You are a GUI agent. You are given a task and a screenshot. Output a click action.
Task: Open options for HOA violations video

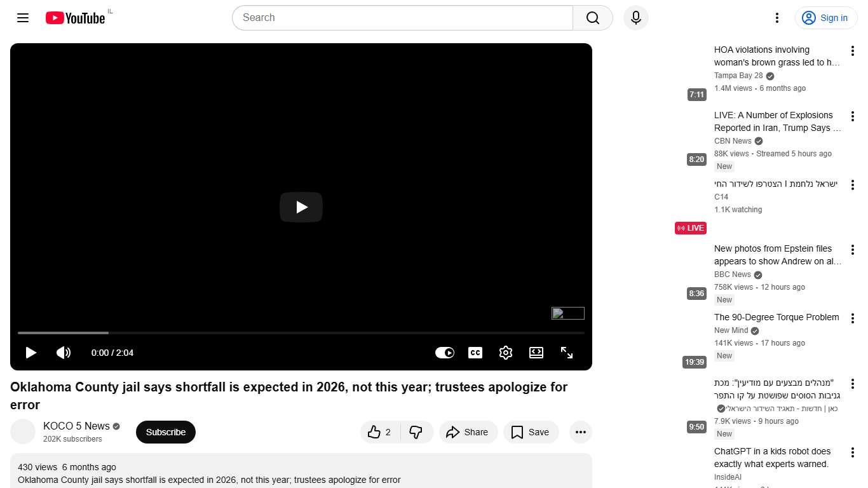tap(853, 51)
